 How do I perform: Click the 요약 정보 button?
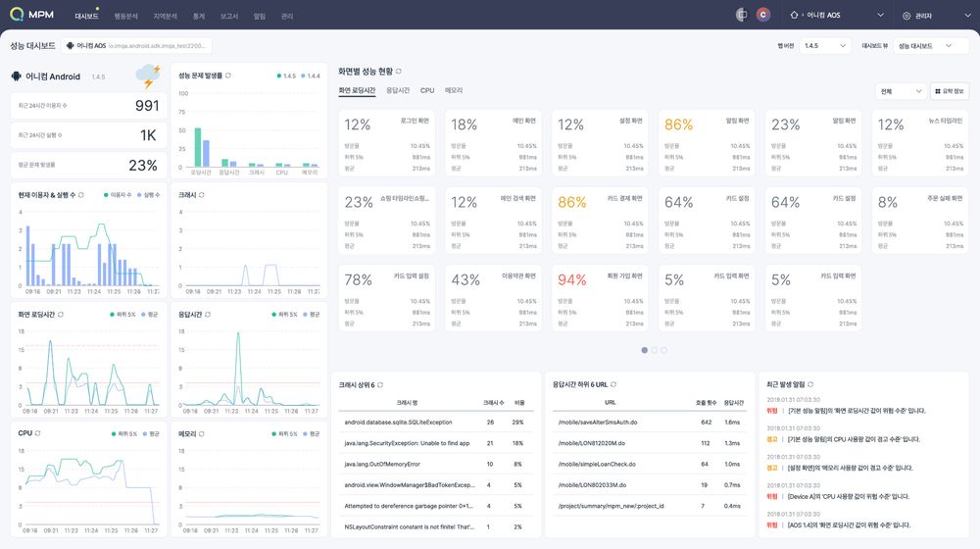click(x=950, y=91)
